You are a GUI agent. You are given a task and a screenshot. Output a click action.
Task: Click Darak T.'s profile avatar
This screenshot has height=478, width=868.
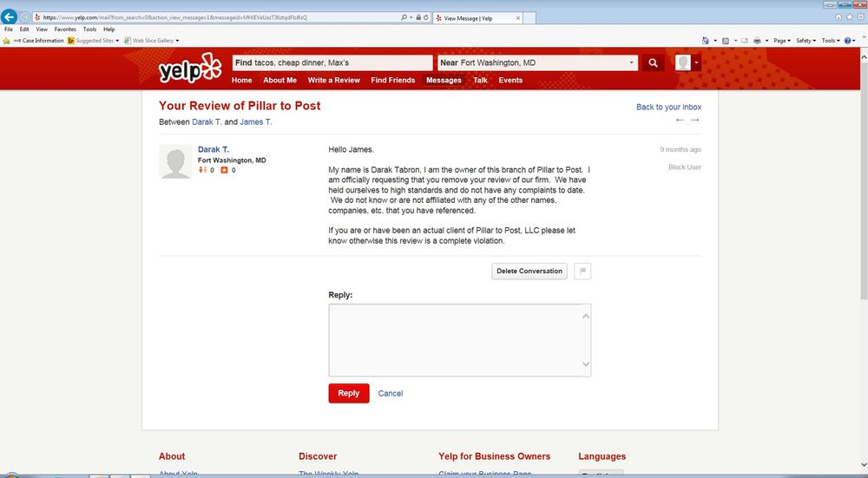click(175, 161)
